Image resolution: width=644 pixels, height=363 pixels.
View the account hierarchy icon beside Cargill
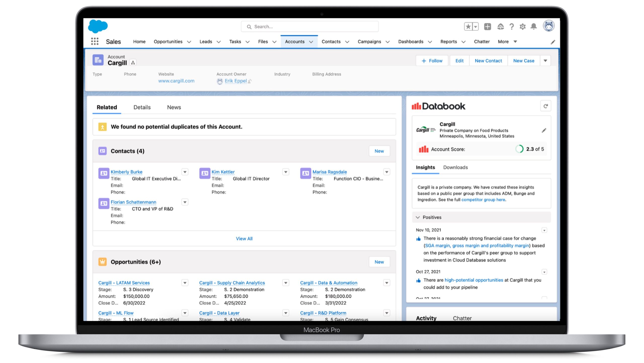click(x=133, y=63)
